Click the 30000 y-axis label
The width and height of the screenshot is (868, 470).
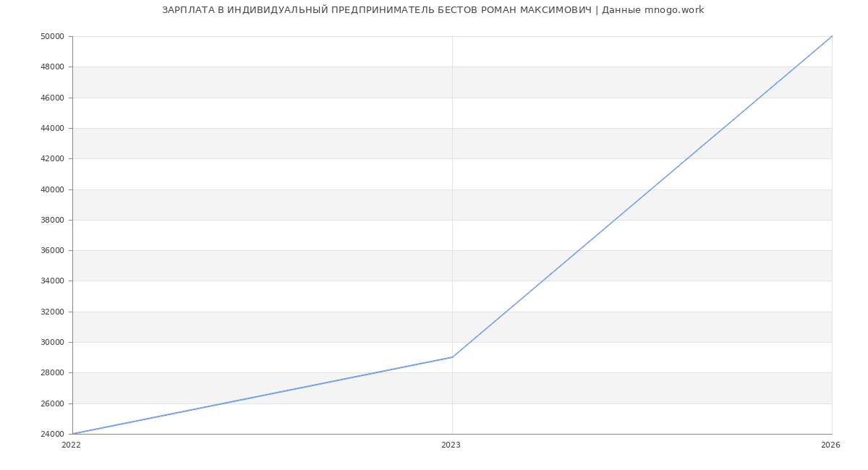click(x=53, y=342)
